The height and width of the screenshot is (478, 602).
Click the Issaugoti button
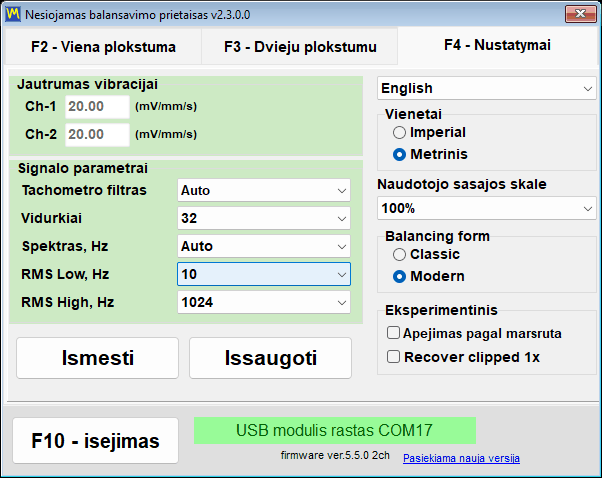click(x=270, y=358)
